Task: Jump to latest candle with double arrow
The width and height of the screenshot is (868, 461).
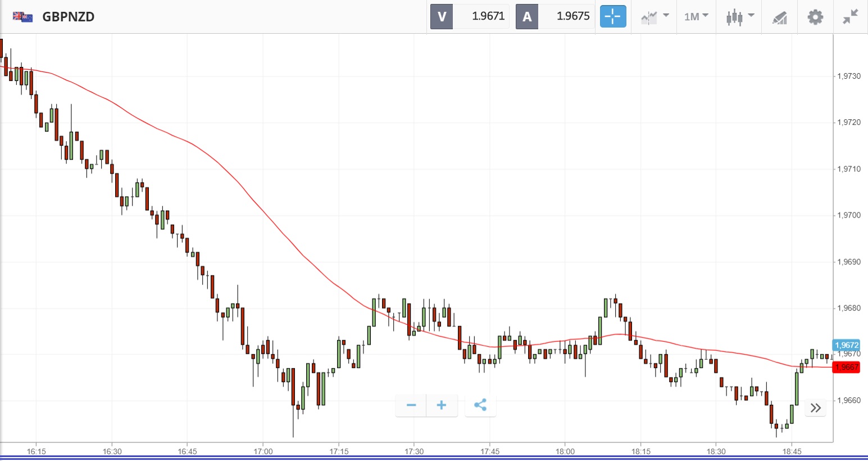Action: pos(816,408)
